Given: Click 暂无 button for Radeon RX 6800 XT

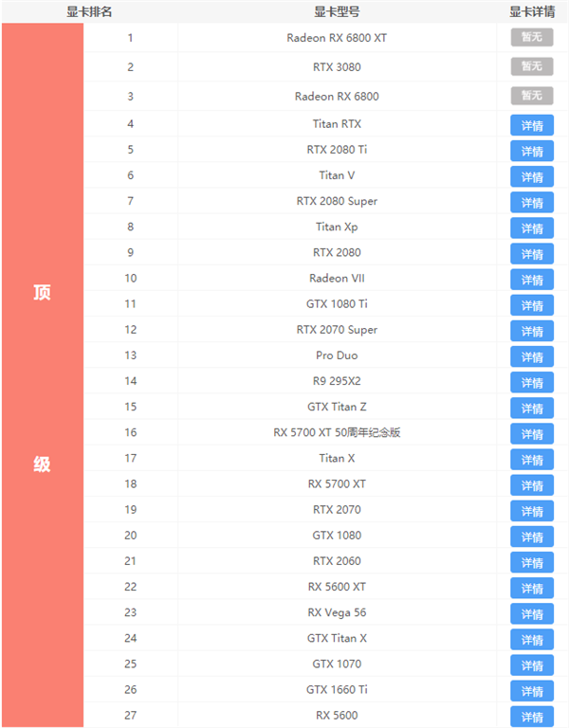Looking at the screenshot, I should (531, 38).
